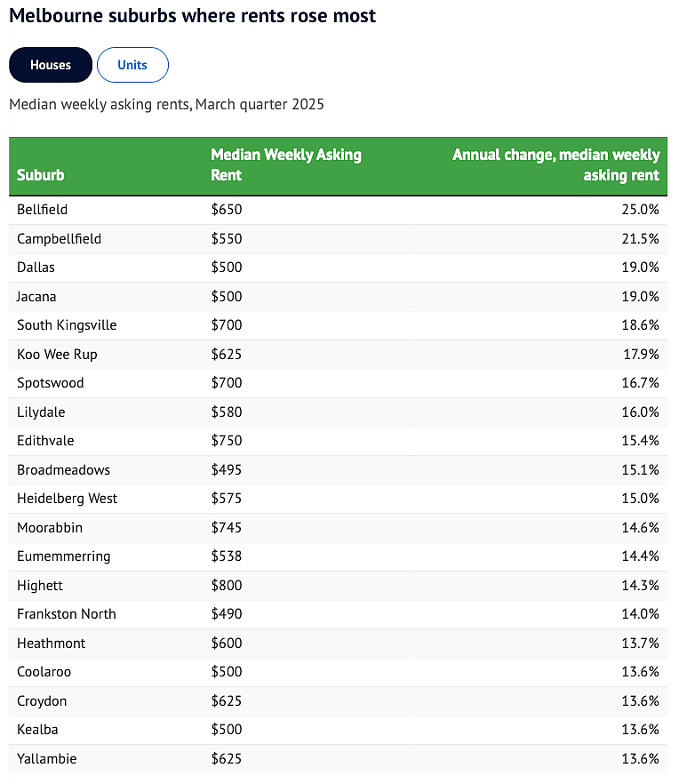Click the Annual change column header
The height and width of the screenshot is (784, 679).
click(x=556, y=165)
